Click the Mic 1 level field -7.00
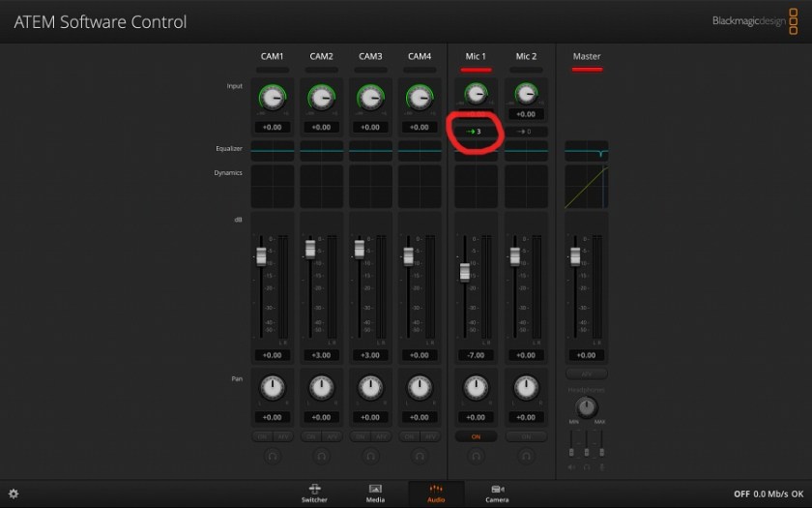The width and height of the screenshot is (812, 508). 476,356
